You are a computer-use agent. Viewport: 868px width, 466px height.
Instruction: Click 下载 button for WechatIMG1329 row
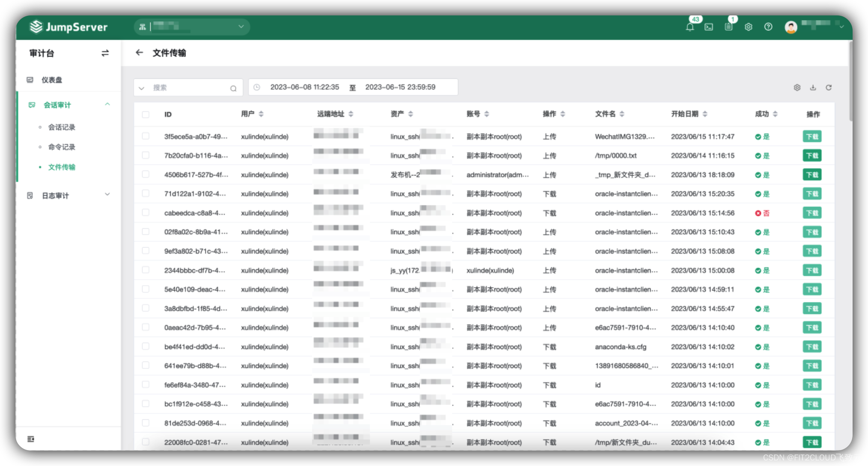coord(812,137)
